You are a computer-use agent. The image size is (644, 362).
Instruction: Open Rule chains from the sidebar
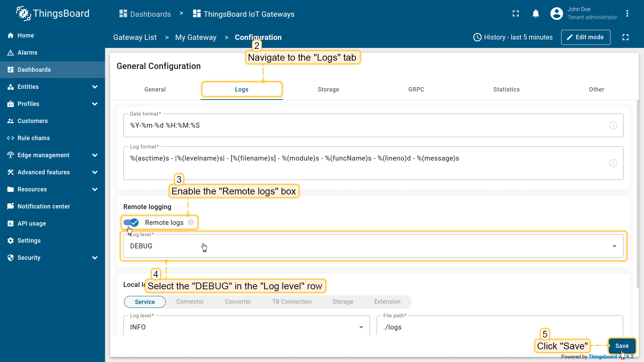click(52, 138)
